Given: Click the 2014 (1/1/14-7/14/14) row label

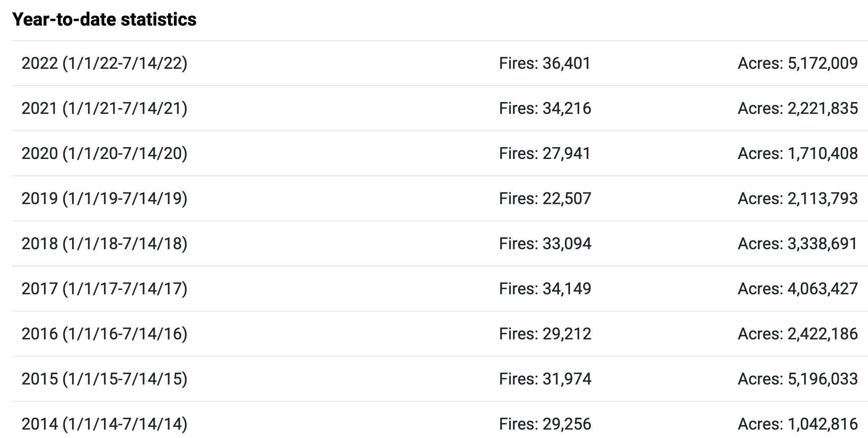Looking at the screenshot, I should click(104, 424).
